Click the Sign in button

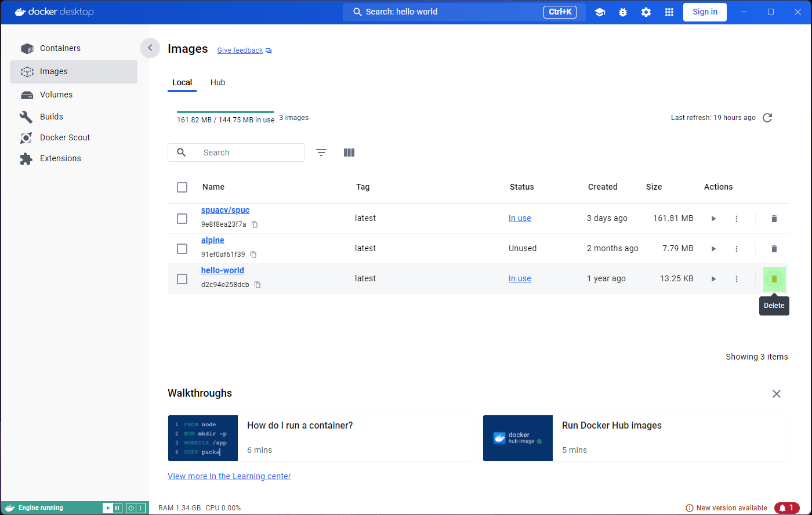(x=705, y=12)
